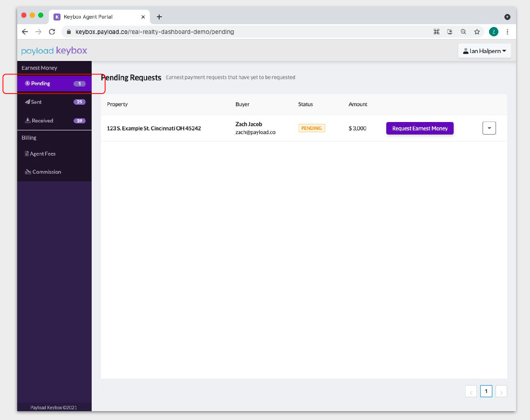Click the next-page chevron in pagination
Screen dimensions: 530x420
tap(501, 391)
